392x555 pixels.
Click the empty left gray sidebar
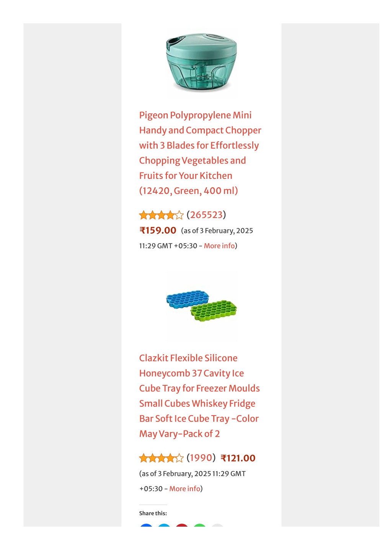tap(72, 275)
